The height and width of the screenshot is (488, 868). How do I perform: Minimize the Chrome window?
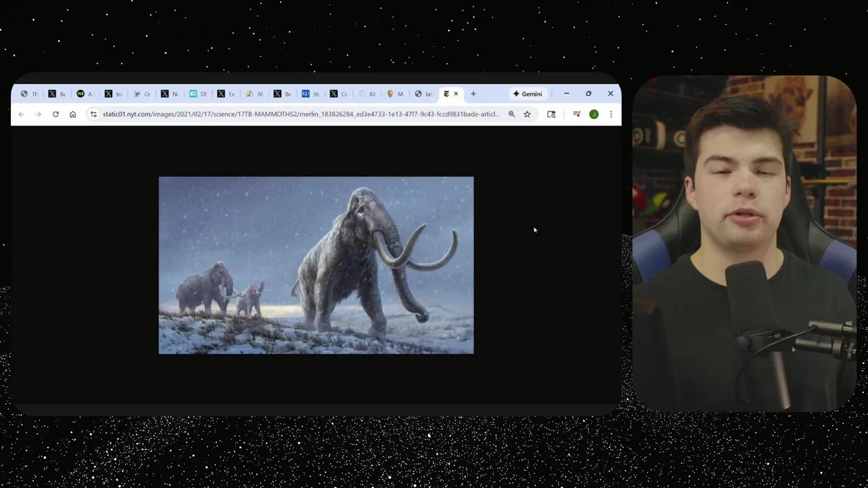566,94
